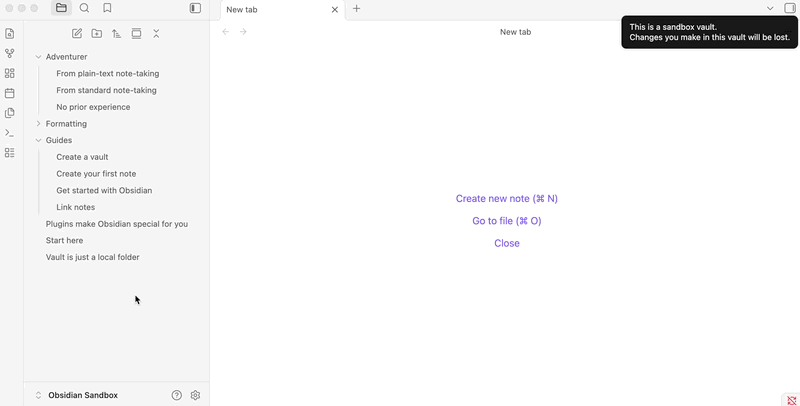The height and width of the screenshot is (406, 800).
Task: Click the 'Create new note' link
Action: (506, 199)
